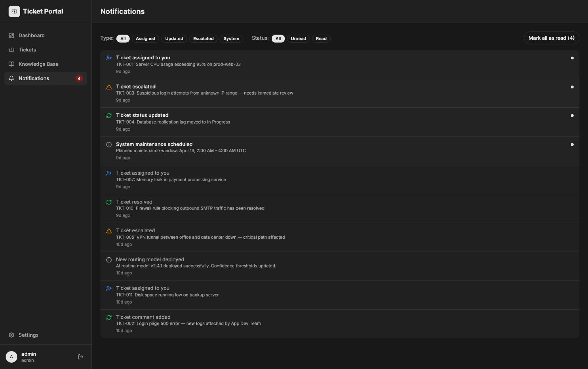The image size is (588, 369).
Task: Click the Knowledge Base book icon
Action: coord(11,64)
